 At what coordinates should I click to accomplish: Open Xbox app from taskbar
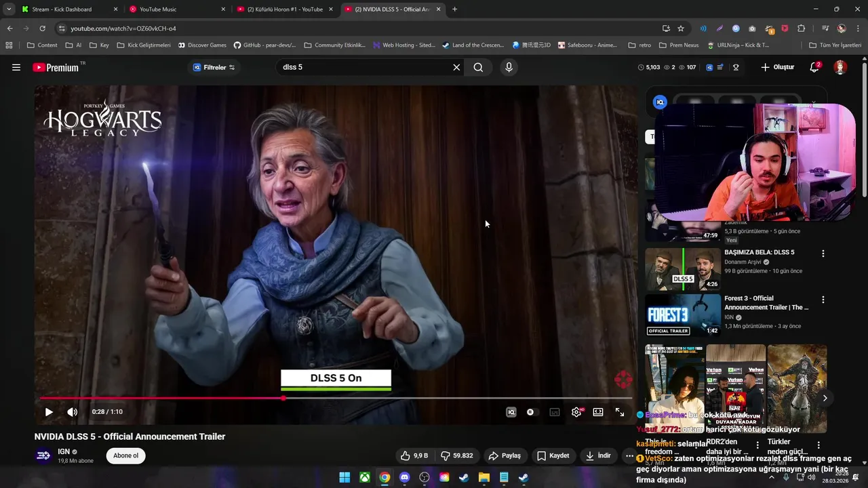tap(365, 477)
